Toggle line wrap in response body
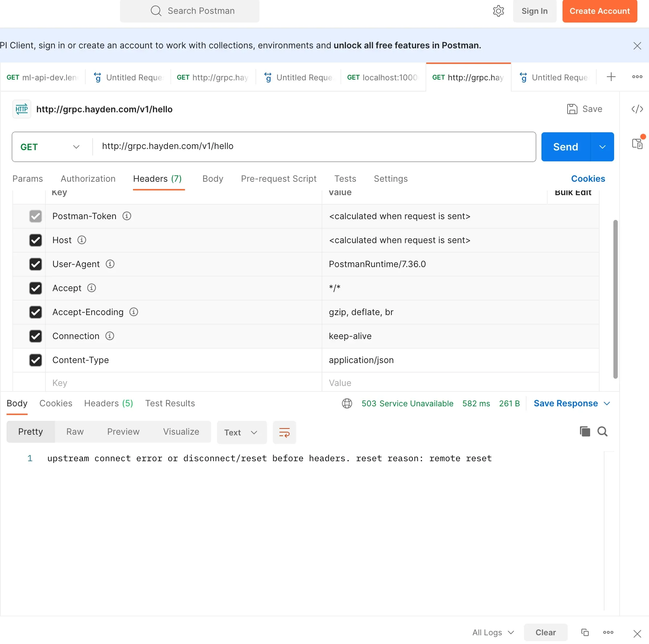 click(x=285, y=432)
